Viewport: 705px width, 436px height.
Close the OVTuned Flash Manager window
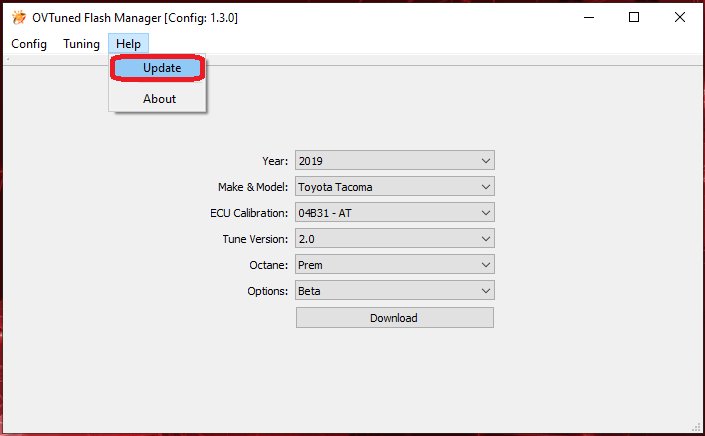point(680,18)
